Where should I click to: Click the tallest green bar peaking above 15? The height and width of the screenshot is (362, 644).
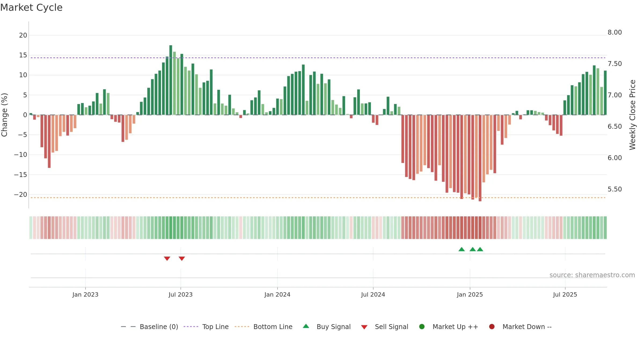[x=171, y=80]
